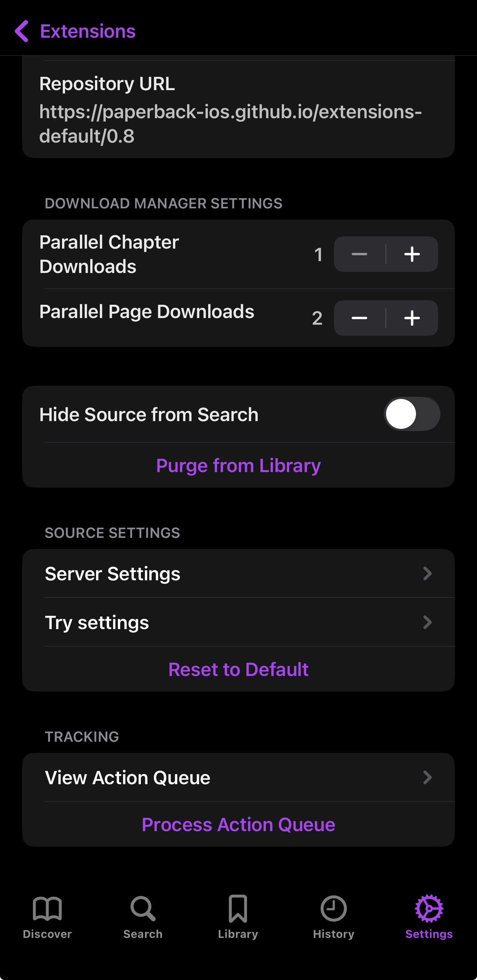477x980 pixels.
Task: Open View Action Queue row
Action: (x=238, y=778)
